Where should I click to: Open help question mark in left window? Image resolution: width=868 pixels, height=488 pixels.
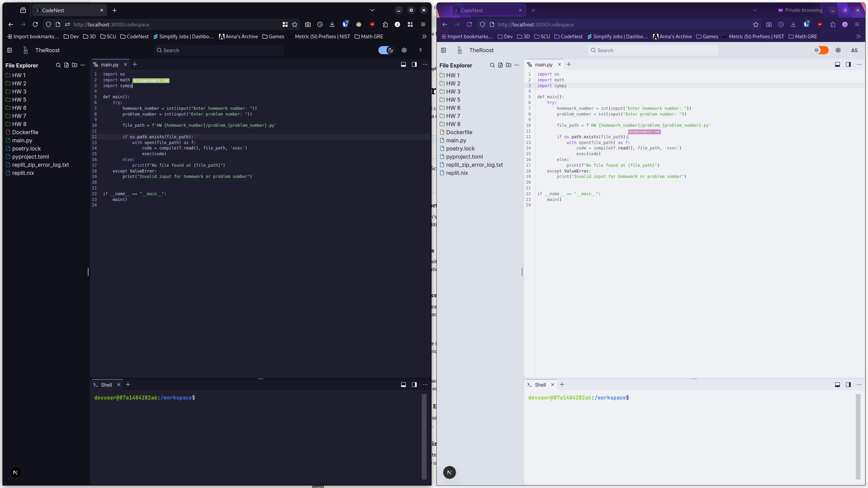[x=420, y=50]
